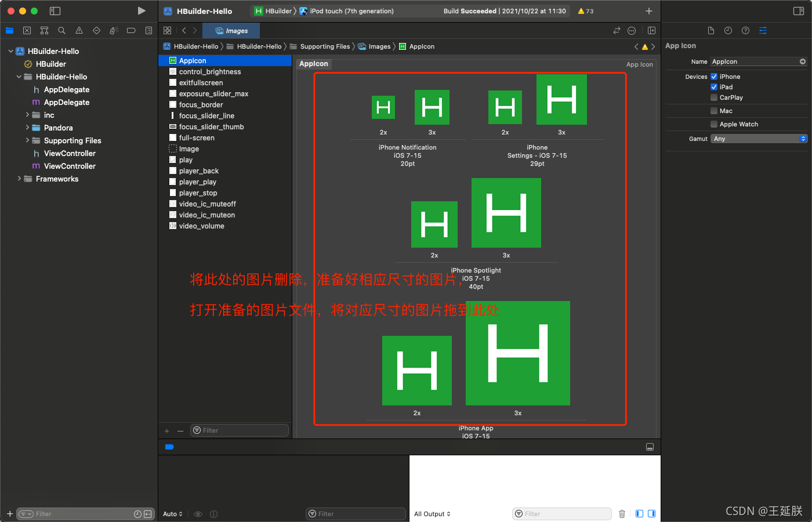Hide the debug area
The height and width of the screenshot is (522, 812).
[650, 447]
